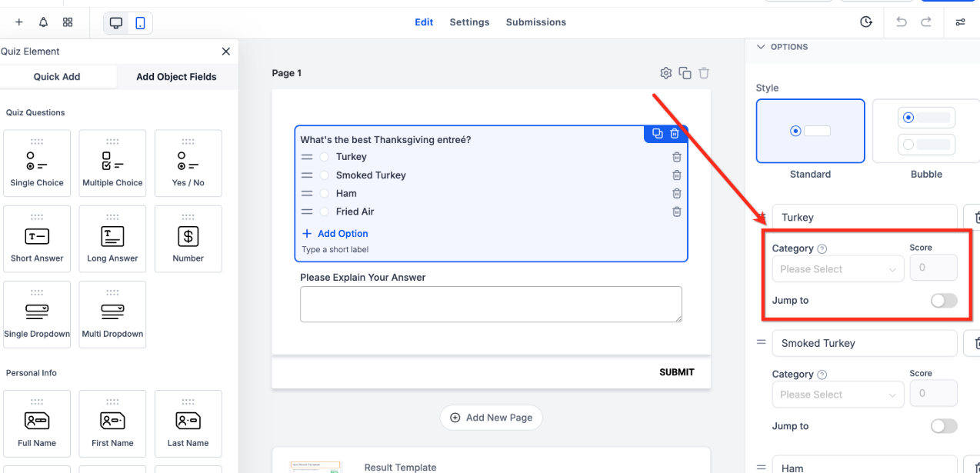Select the Fried Air radio option
This screenshot has width=980, height=473.
(324, 212)
